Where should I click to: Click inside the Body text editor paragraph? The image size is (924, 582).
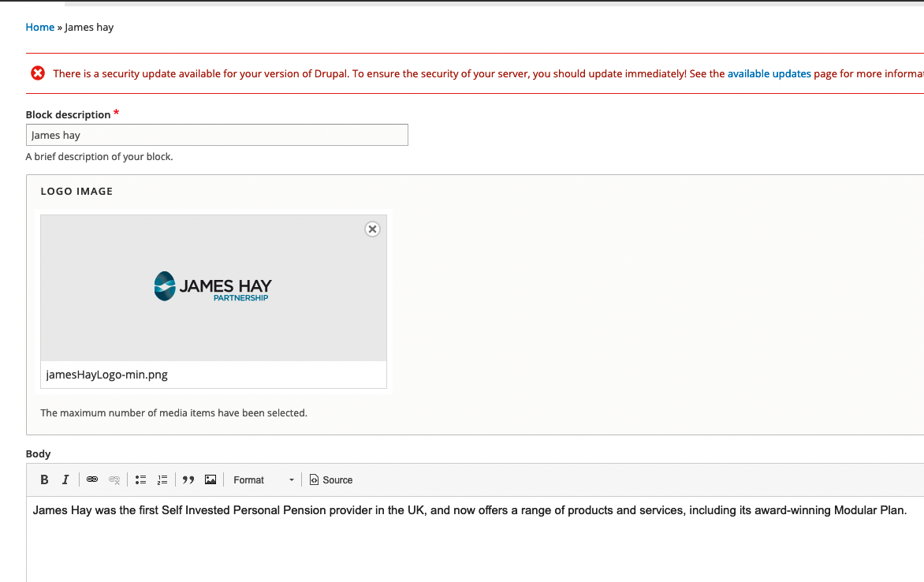[470, 510]
